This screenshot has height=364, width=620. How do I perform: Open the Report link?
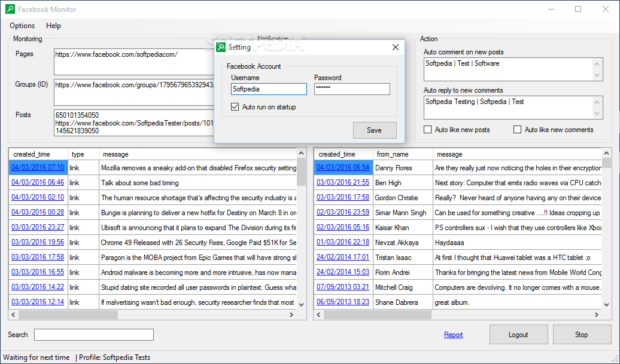click(x=453, y=334)
